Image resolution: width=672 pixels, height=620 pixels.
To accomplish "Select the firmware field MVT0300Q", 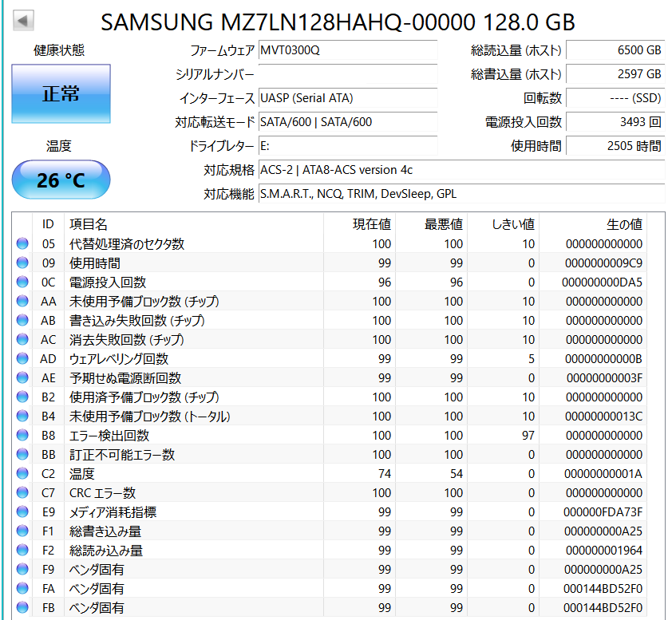I will click(348, 50).
